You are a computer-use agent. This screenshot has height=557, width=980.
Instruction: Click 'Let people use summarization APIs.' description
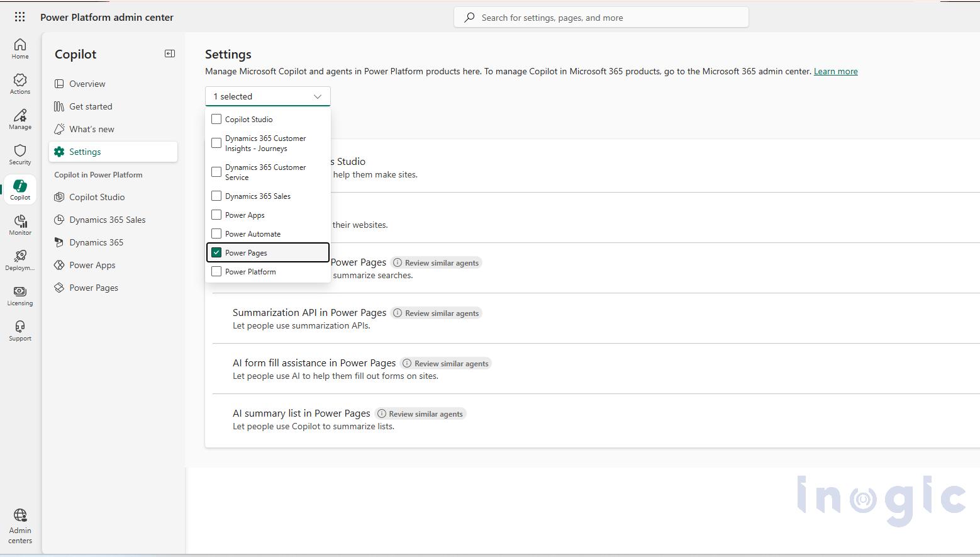click(301, 325)
